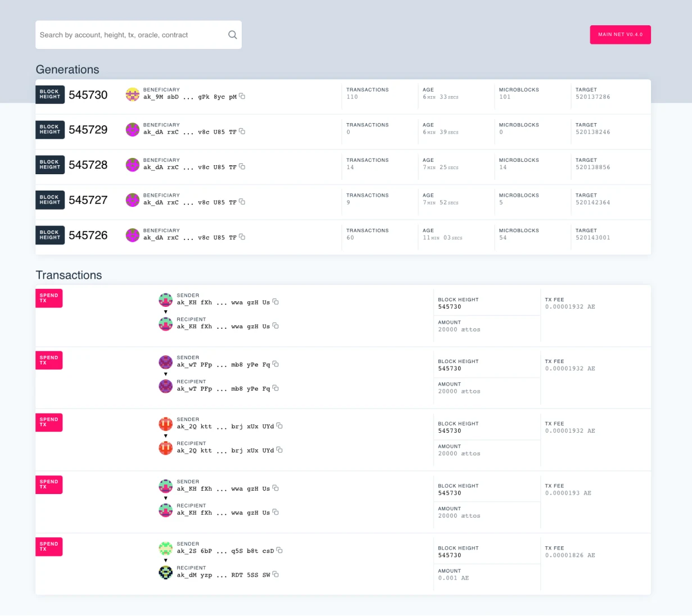692x616 pixels.
Task: Open generation block height 545726
Action: 88,235
